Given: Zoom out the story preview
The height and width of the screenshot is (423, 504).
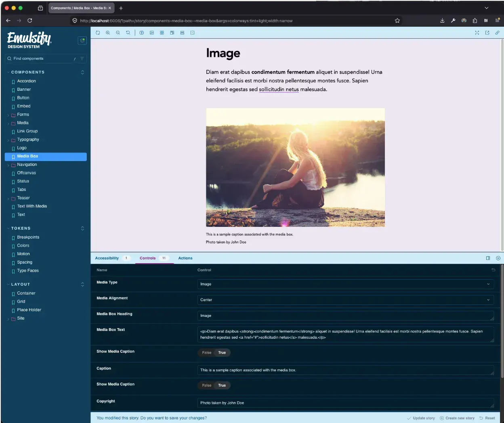Looking at the screenshot, I should [118, 33].
